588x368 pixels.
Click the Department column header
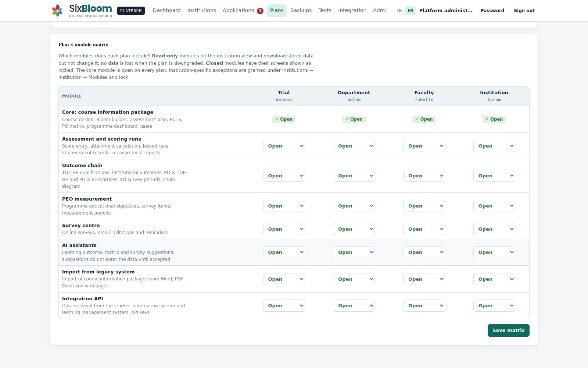(x=354, y=96)
